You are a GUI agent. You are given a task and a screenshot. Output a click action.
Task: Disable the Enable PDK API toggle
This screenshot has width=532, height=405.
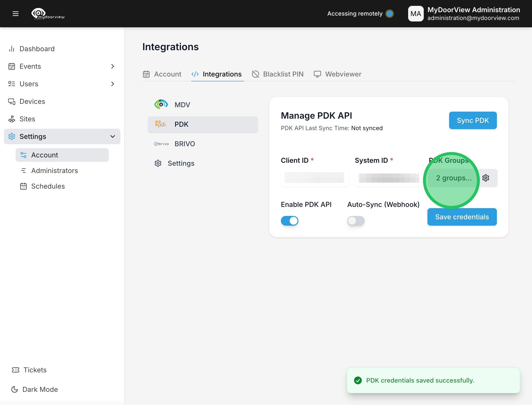(x=290, y=221)
